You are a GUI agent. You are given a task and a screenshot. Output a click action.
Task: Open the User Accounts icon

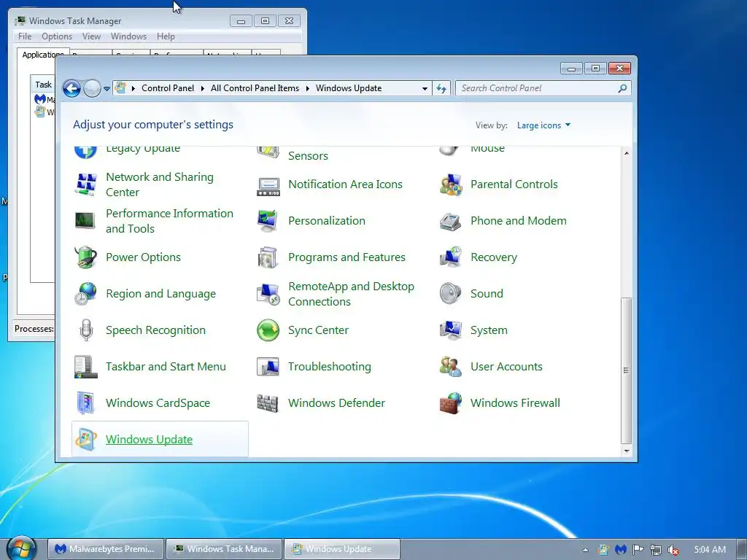451,367
